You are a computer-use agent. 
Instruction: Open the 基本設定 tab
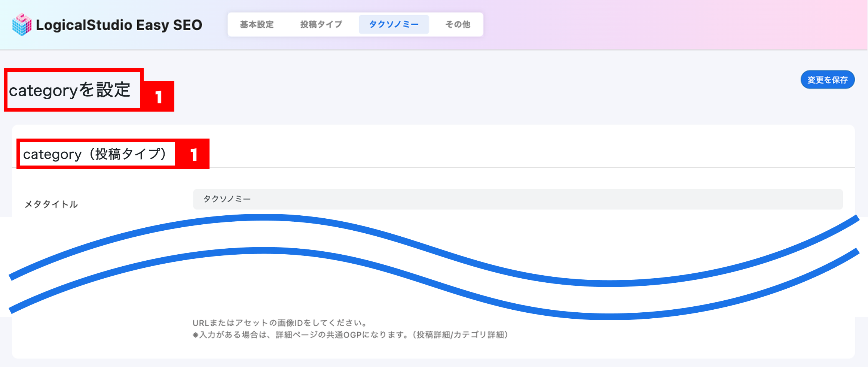[x=257, y=25]
